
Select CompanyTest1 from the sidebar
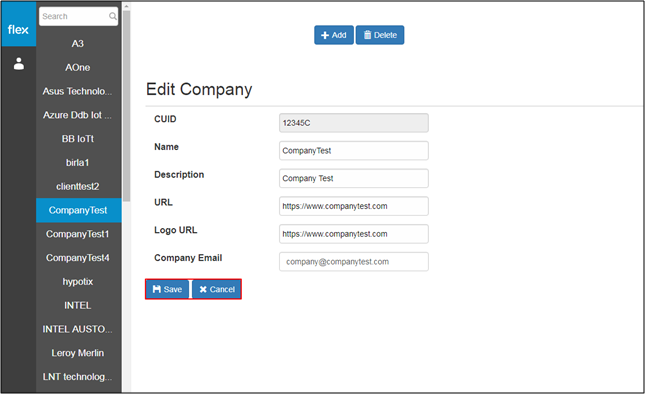pyautogui.click(x=78, y=234)
